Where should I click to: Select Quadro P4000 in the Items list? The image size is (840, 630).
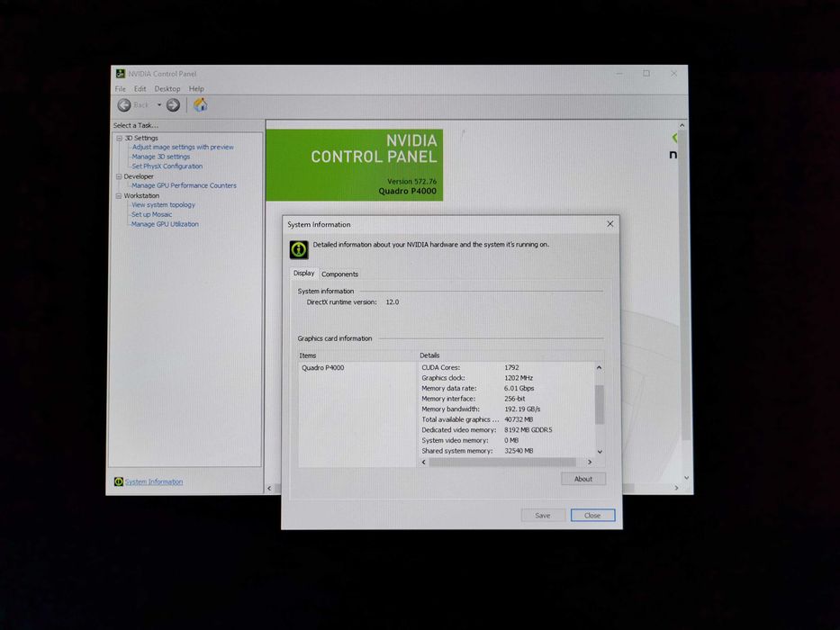(x=323, y=367)
